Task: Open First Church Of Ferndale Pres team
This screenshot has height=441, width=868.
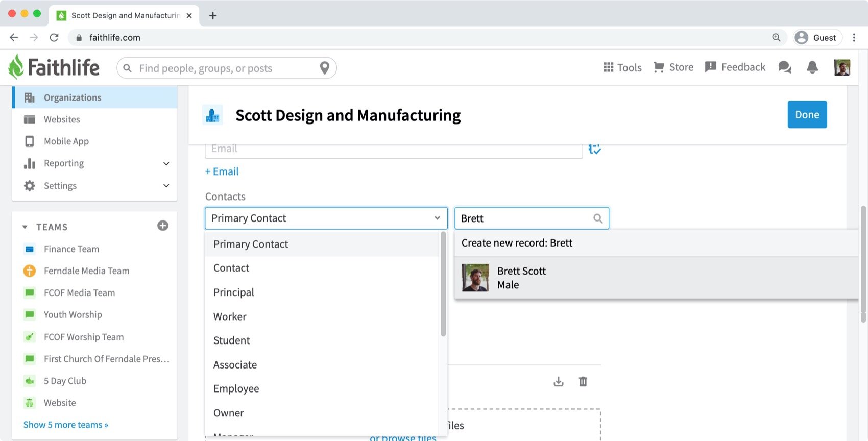Action: click(106, 359)
